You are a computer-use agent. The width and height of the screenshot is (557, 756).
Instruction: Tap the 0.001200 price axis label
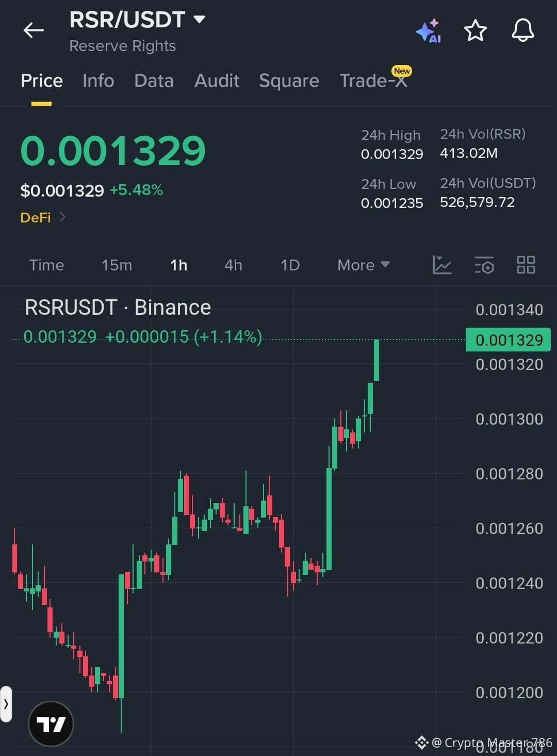pos(509,693)
